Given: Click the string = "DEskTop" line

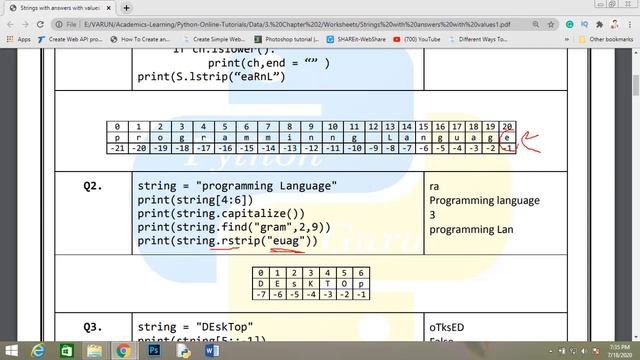Looking at the screenshot, I should point(195,327).
